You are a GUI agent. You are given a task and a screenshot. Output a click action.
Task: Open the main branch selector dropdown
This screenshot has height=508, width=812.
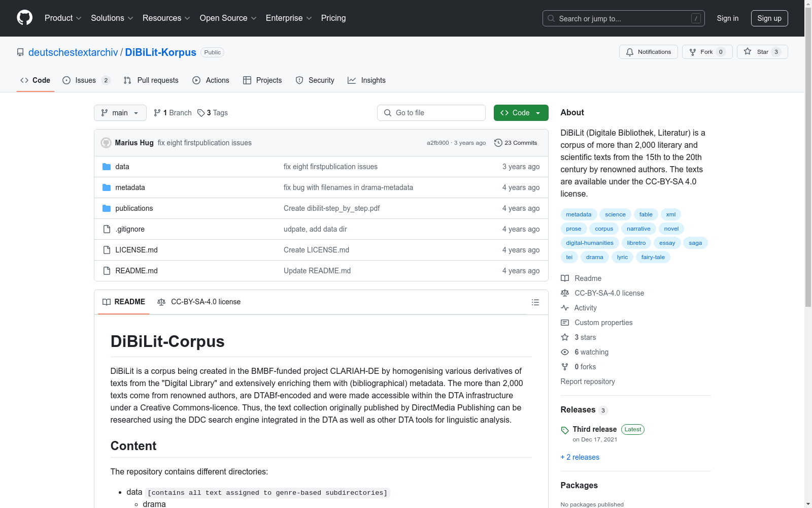point(120,113)
